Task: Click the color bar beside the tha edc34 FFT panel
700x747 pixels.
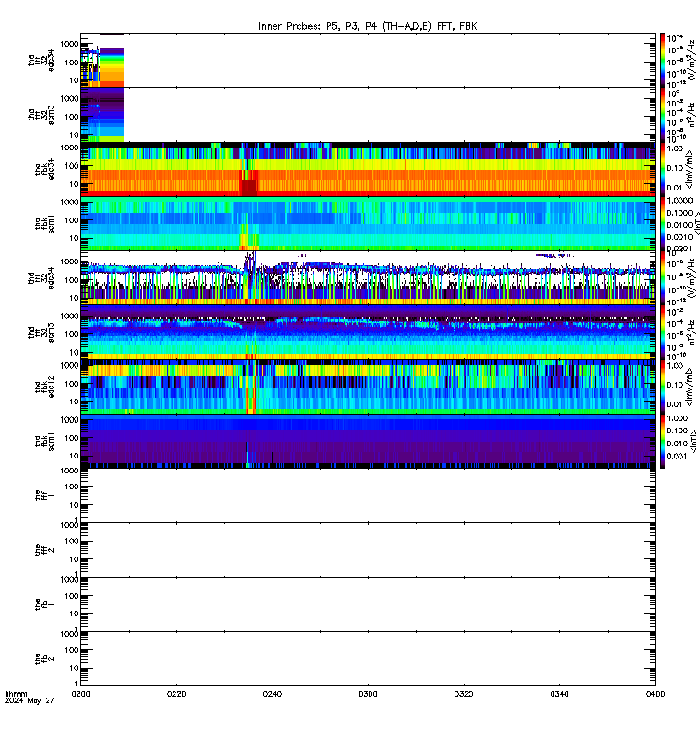Action: click(663, 61)
